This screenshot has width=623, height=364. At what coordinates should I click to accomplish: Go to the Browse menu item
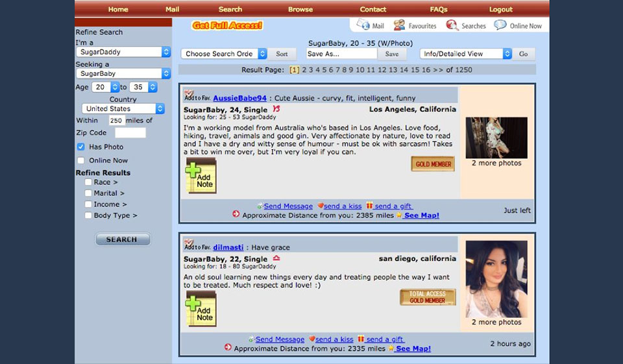pos(300,9)
